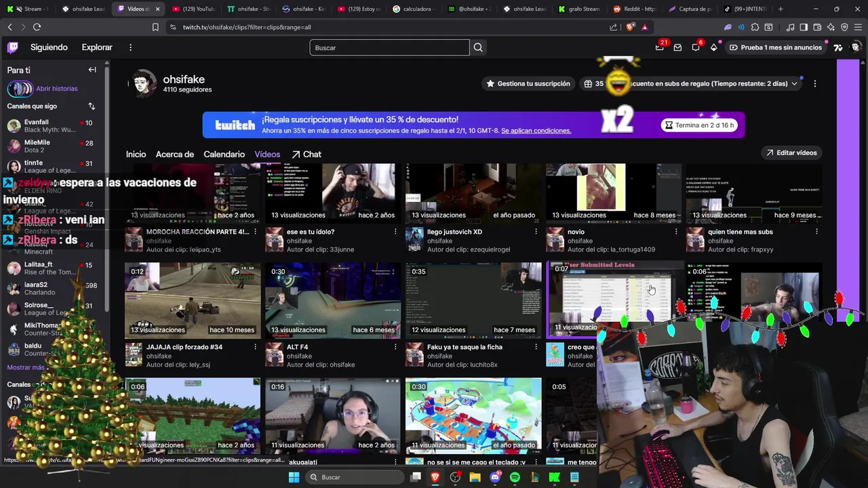Click the share page icon in the address bar
Image resolution: width=868 pixels, height=488 pixels.
click(x=614, y=27)
